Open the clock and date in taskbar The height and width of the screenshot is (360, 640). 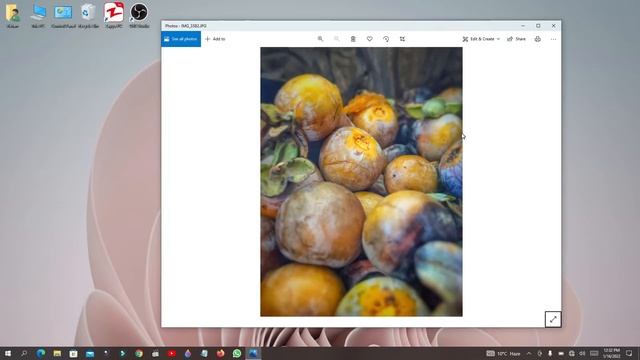click(x=611, y=353)
